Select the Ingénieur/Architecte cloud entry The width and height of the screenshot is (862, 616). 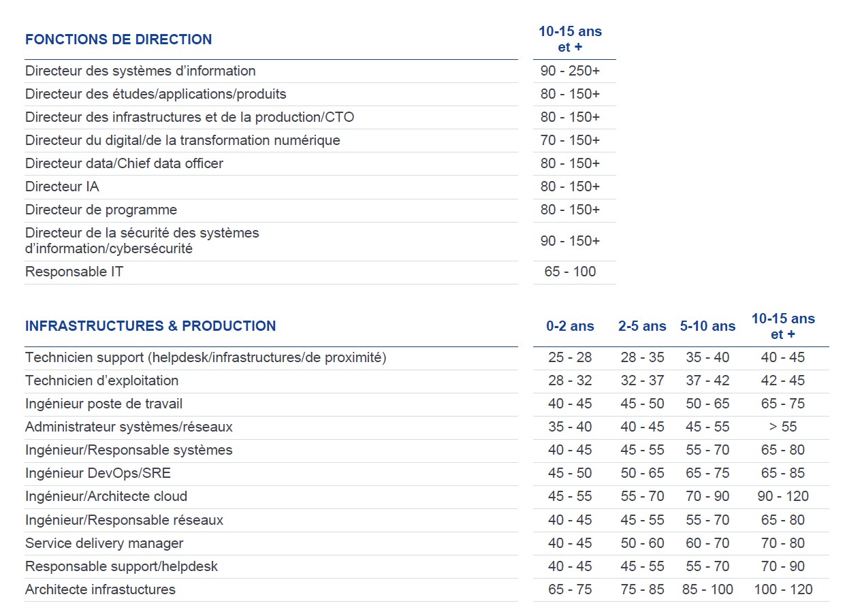[x=106, y=496]
